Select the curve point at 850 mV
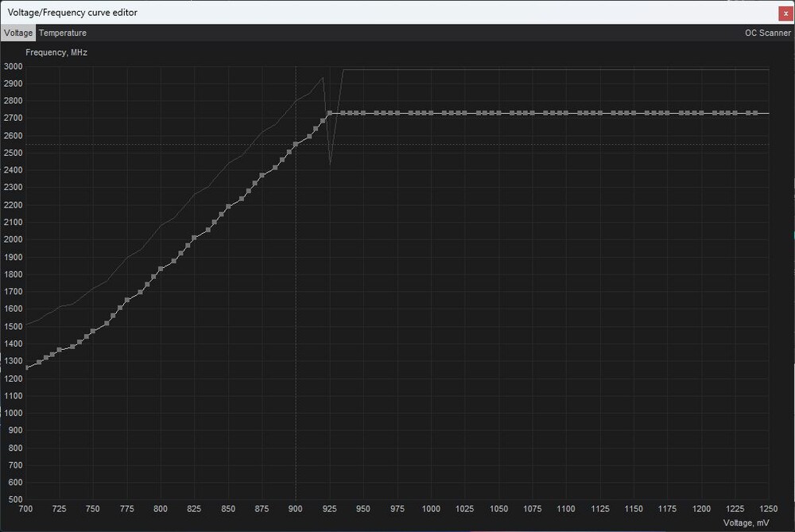This screenshot has width=795, height=532. pos(229,204)
